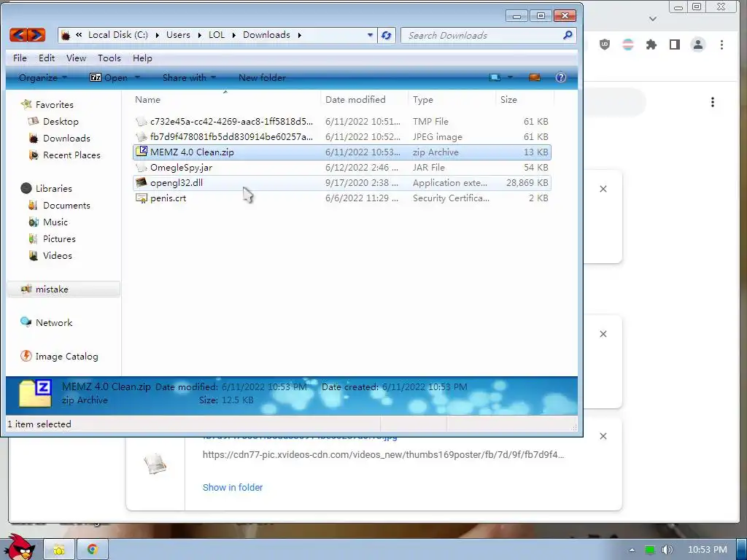Open Chrome from the taskbar

(92, 550)
